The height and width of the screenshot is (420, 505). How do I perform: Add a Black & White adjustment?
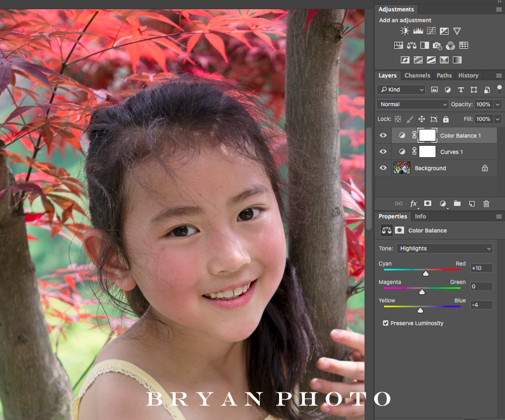pos(425,46)
